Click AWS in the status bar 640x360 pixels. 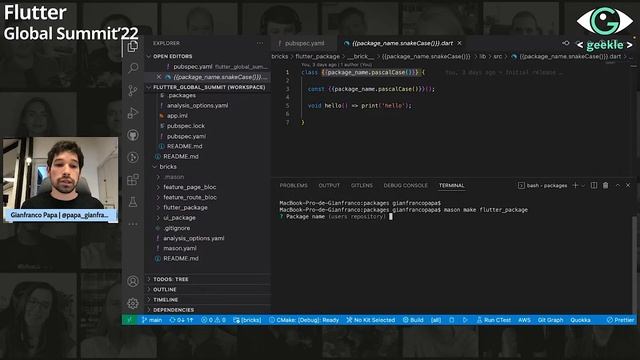(x=524, y=320)
